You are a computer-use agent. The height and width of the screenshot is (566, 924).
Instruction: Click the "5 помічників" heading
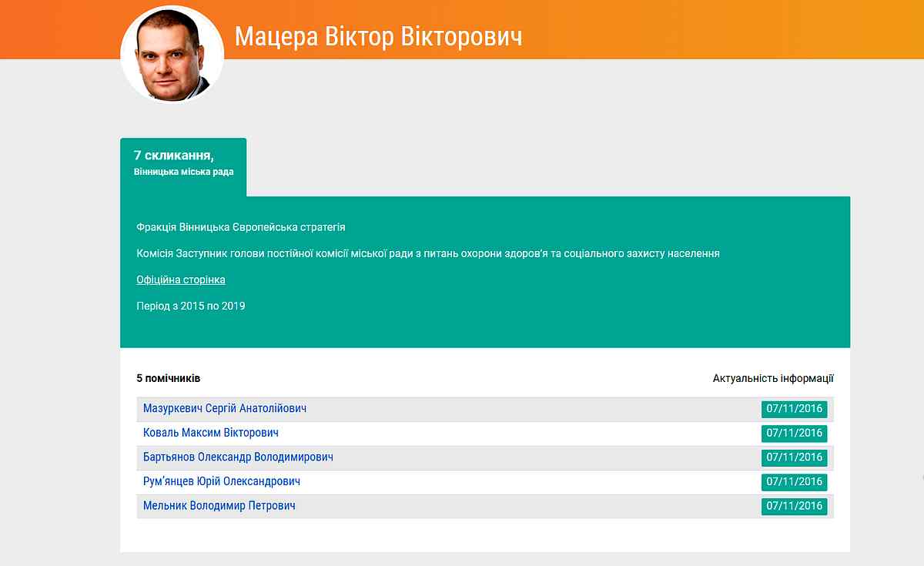pyautogui.click(x=169, y=379)
